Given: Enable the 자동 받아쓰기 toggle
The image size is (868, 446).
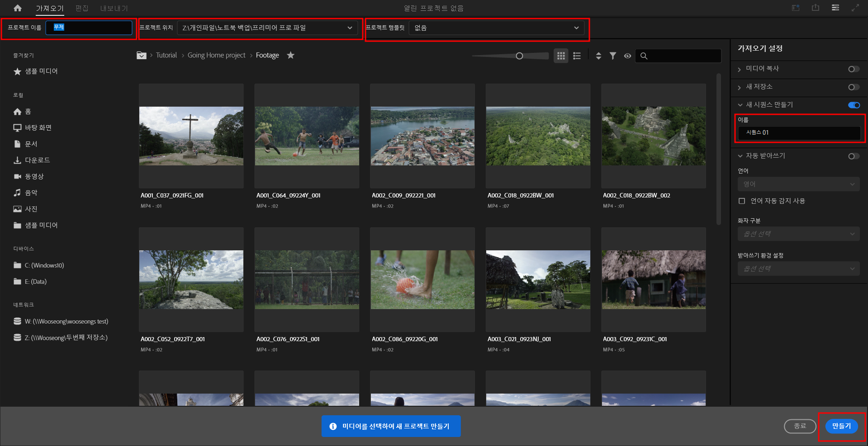Looking at the screenshot, I should tap(854, 156).
